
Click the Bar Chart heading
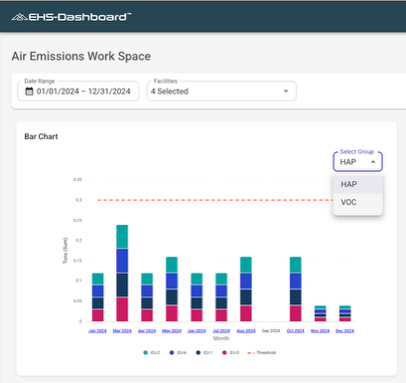(41, 136)
